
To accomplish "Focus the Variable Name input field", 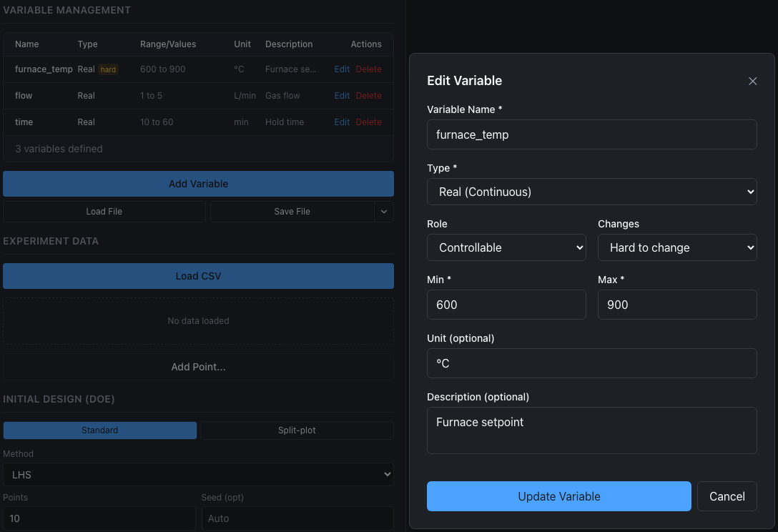I will (591, 134).
